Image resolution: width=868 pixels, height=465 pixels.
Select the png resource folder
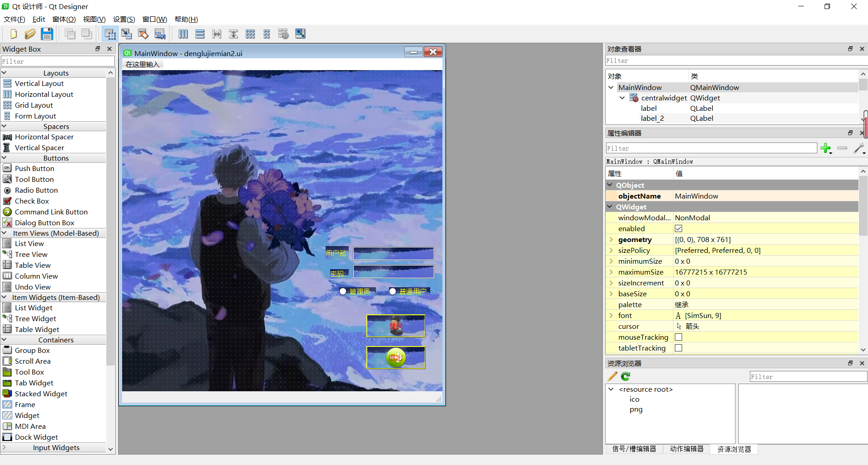pos(636,409)
